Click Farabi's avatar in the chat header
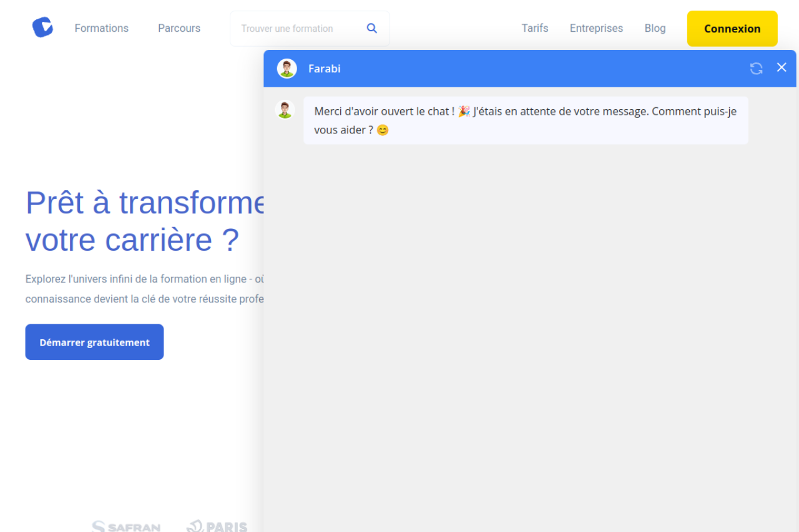The image size is (799, 532). [x=287, y=69]
